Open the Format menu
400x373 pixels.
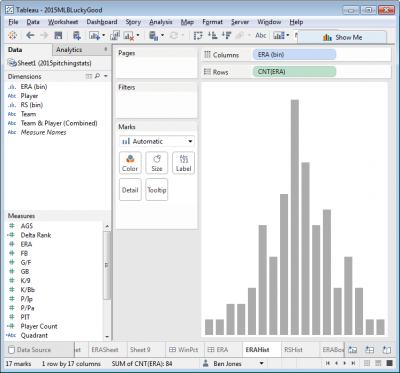tap(212, 22)
